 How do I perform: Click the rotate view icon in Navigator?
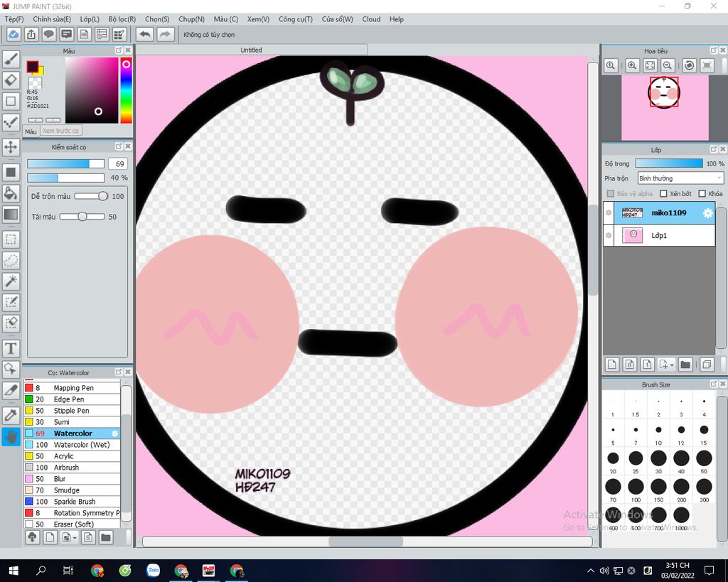pyautogui.click(x=689, y=65)
